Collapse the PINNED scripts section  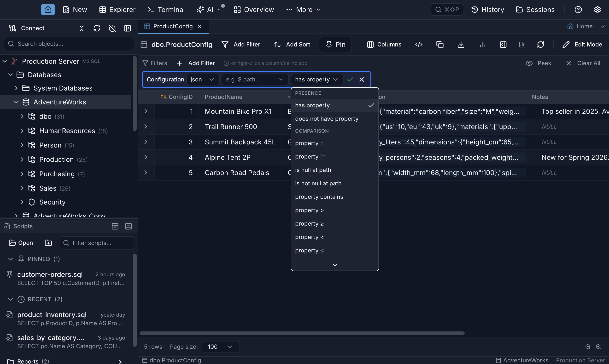[x=10, y=259]
